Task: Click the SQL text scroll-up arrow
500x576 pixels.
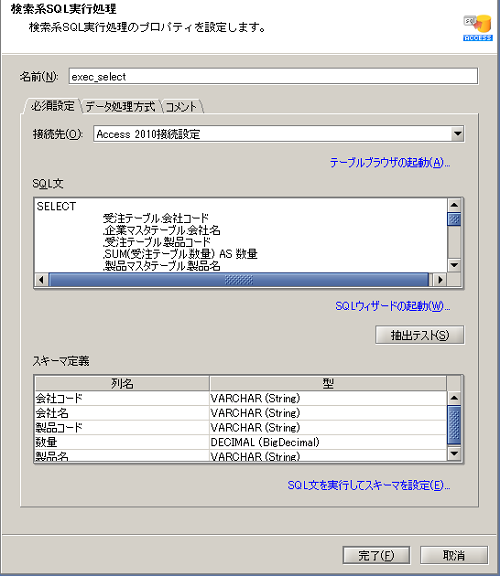Action: (454, 205)
